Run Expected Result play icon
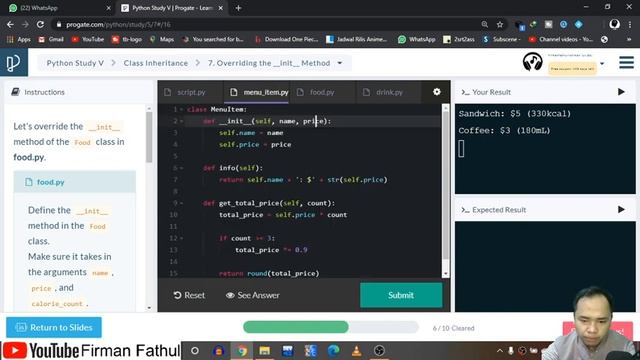Screen dimensions: 640x360 tap(621, 209)
